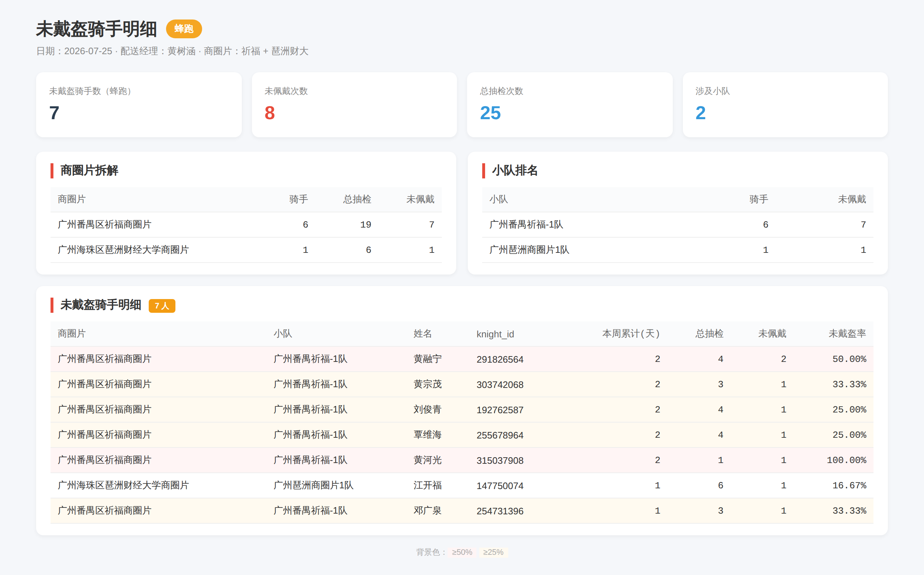Select the ≥50% legend swatch

point(462,552)
